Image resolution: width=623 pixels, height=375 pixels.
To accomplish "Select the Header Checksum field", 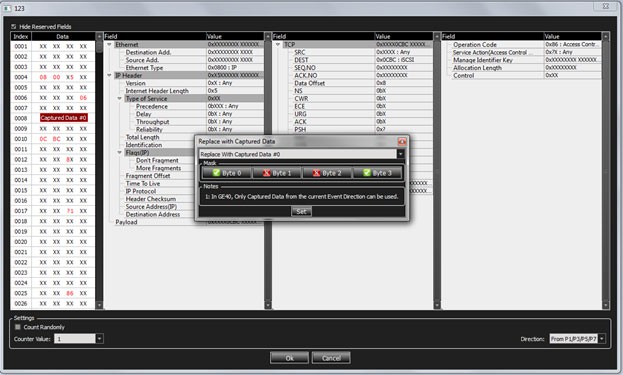I will [151, 199].
